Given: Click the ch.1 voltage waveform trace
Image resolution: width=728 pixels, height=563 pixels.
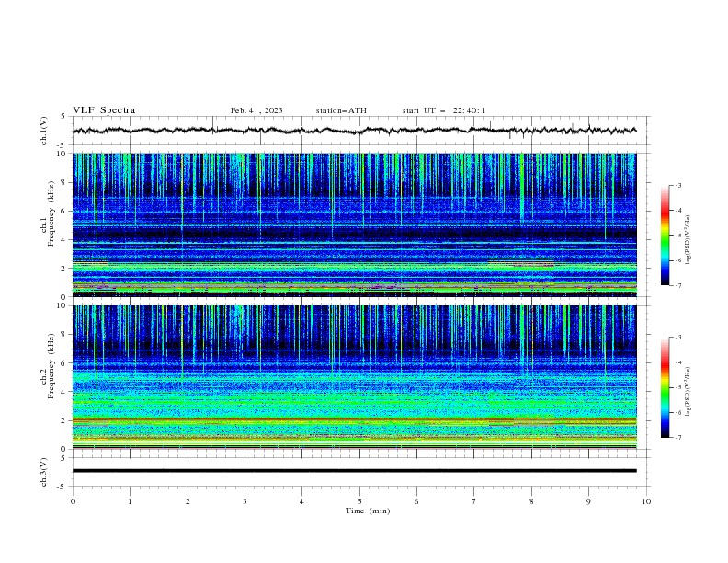Looking at the screenshot, I should coord(354,131).
